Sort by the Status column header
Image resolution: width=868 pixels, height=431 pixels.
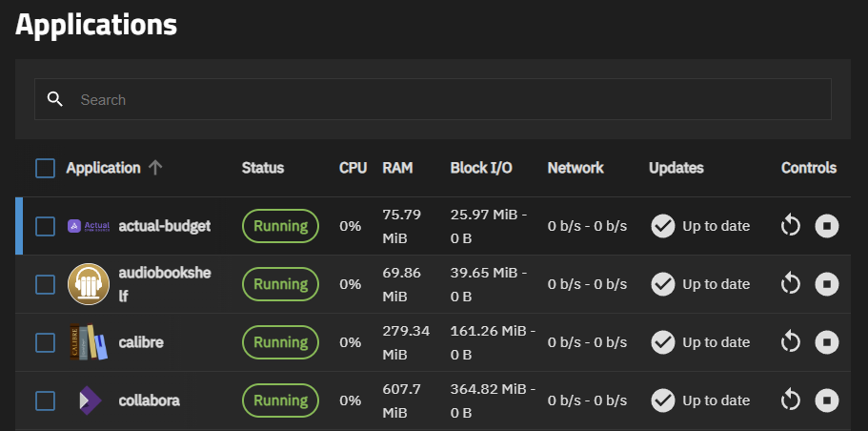tap(262, 168)
